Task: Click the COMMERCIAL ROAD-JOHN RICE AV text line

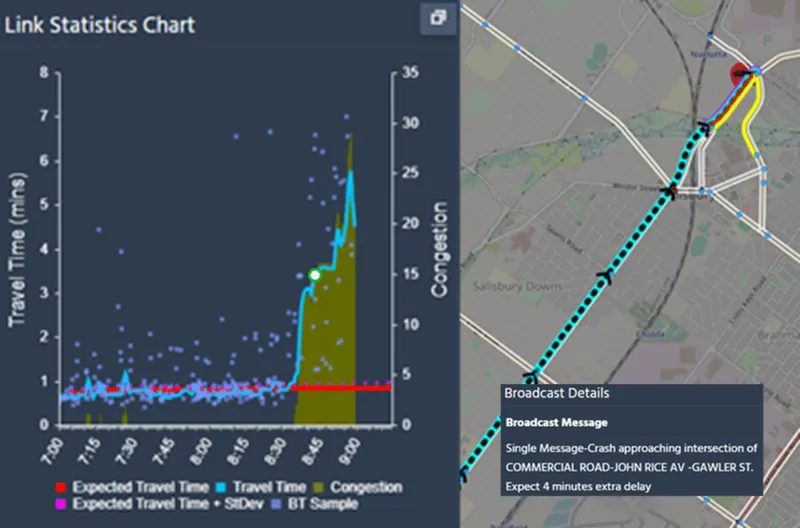Action: point(629,467)
